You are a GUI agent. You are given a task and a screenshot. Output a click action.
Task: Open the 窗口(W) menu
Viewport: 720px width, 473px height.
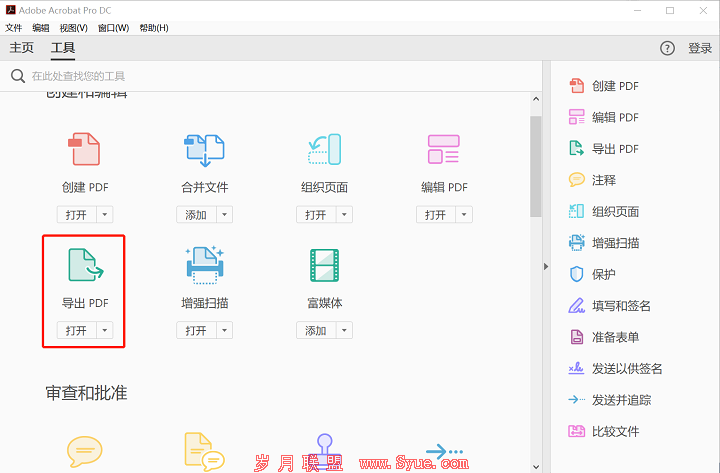pyautogui.click(x=113, y=28)
